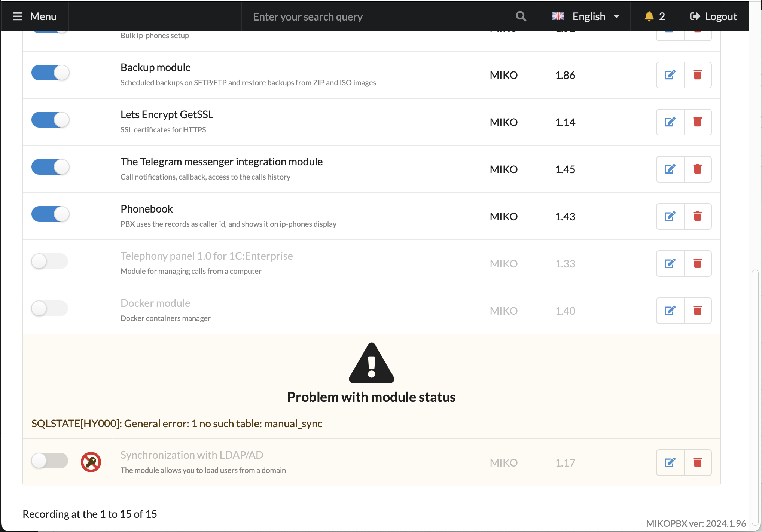Open the English language dropdown

(586, 16)
